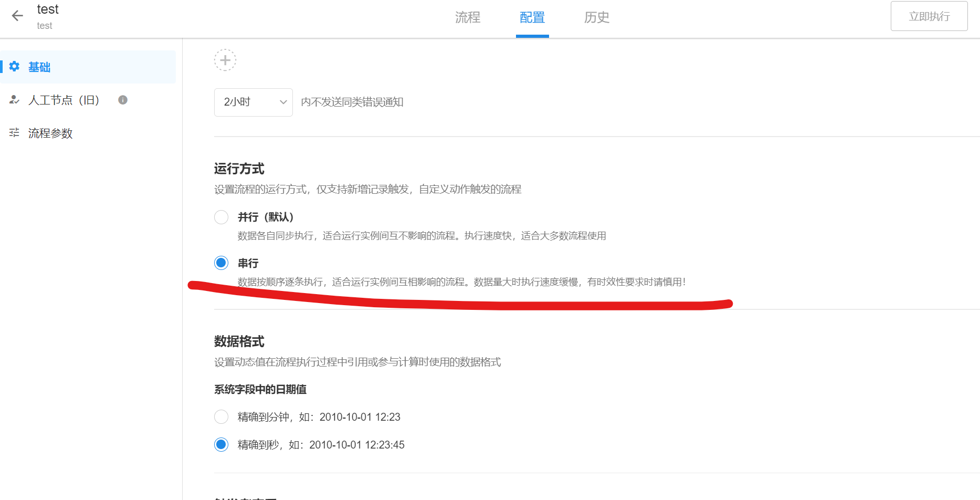This screenshot has width=980, height=500.
Task: Choose 精确到秒 date format option
Action: [222, 445]
